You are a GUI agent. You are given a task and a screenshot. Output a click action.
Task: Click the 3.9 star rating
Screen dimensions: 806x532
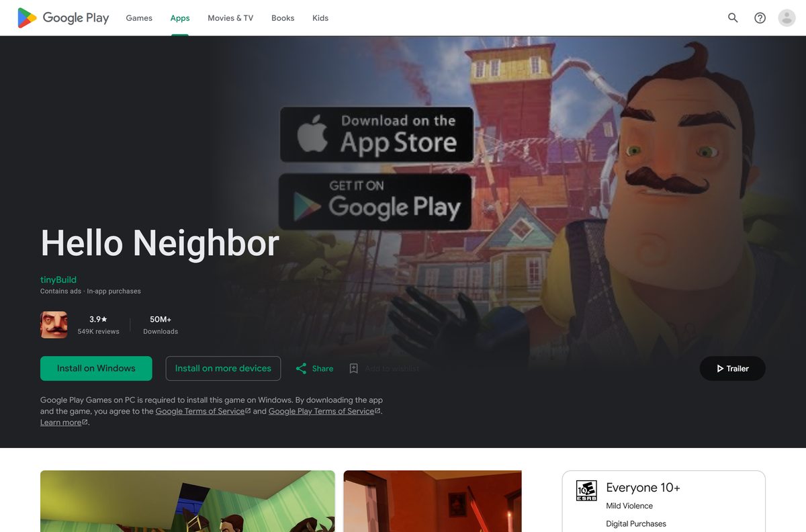(x=98, y=319)
